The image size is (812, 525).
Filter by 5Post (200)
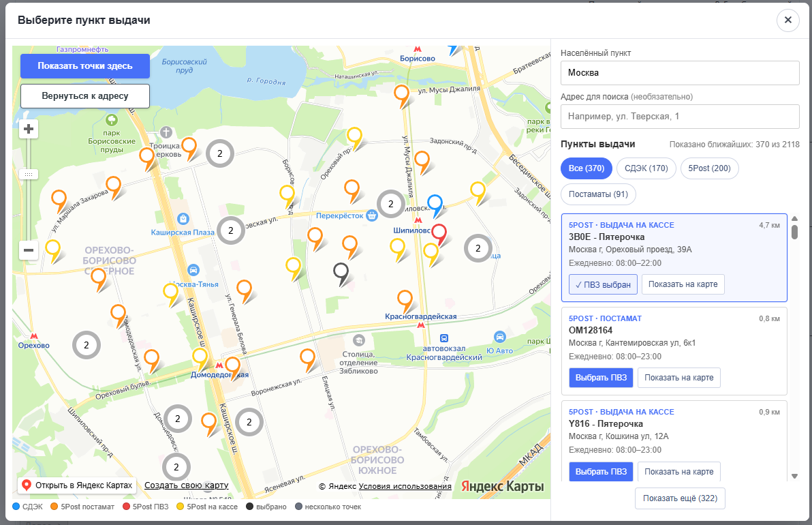pyautogui.click(x=709, y=168)
